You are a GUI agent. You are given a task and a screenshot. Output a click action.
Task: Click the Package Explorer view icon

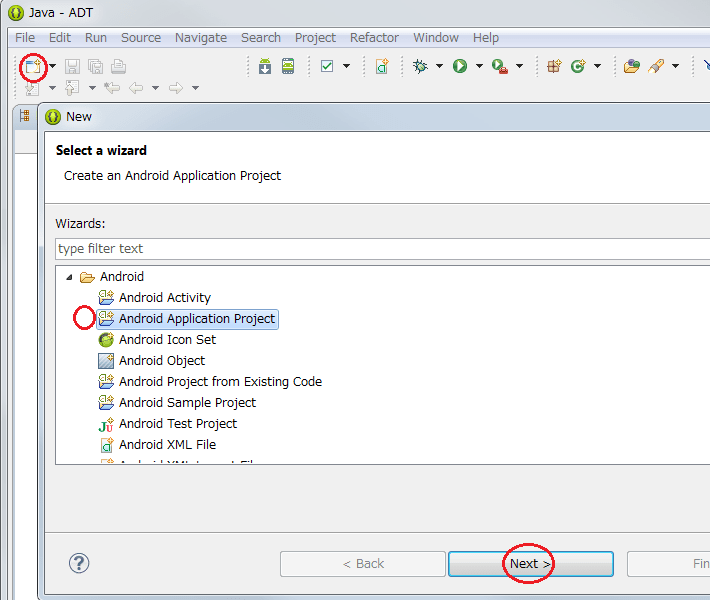(x=24, y=116)
